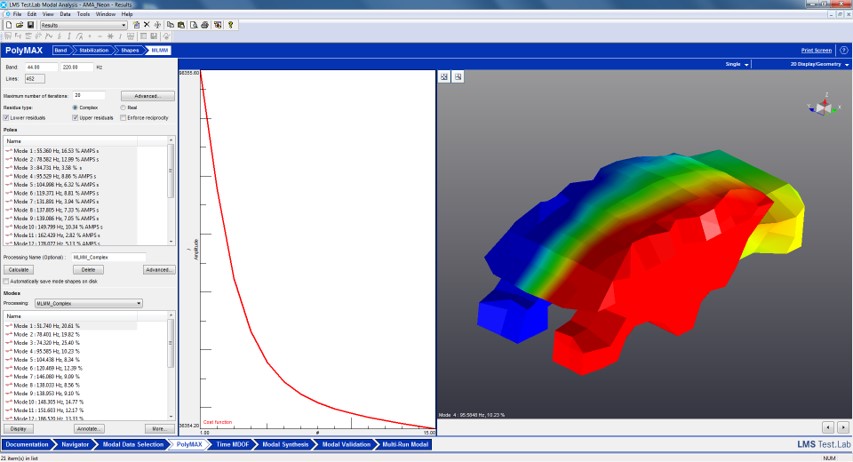853x462 pixels.
Task: Click the new section icon next to Results dropdown
Action: (x=136, y=25)
